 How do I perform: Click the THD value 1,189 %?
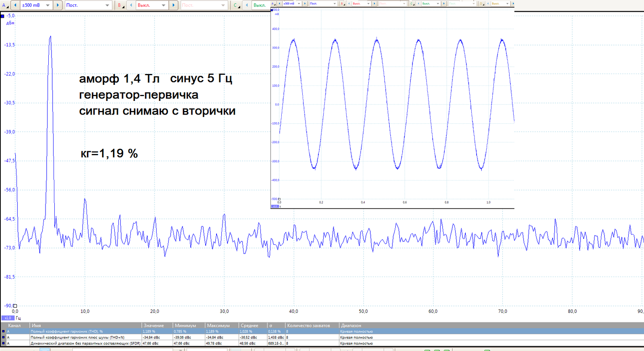(157, 331)
